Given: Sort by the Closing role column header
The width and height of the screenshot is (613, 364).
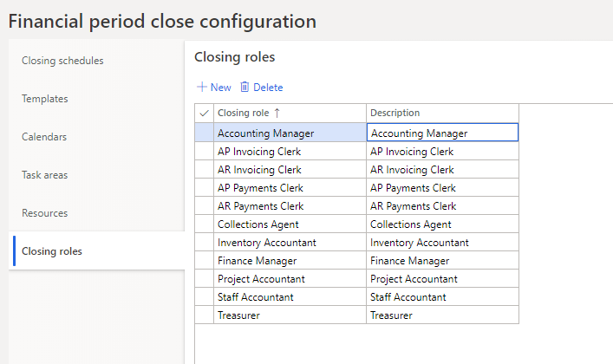Looking at the screenshot, I should coord(244,114).
